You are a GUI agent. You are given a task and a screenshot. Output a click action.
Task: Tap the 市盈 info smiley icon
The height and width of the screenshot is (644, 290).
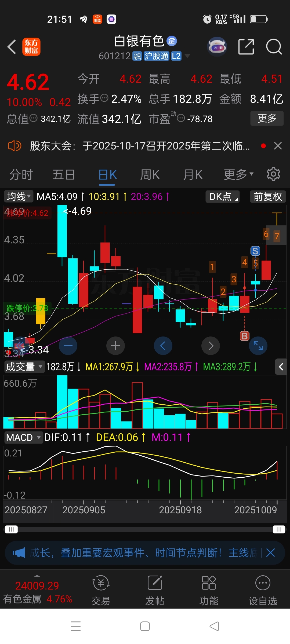pos(181,118)
